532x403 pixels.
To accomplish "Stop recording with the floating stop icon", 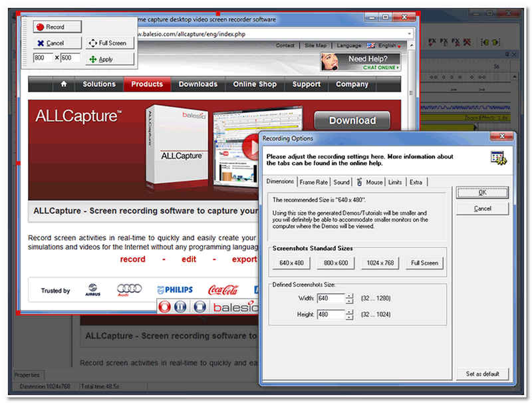I will coord(199,307).
